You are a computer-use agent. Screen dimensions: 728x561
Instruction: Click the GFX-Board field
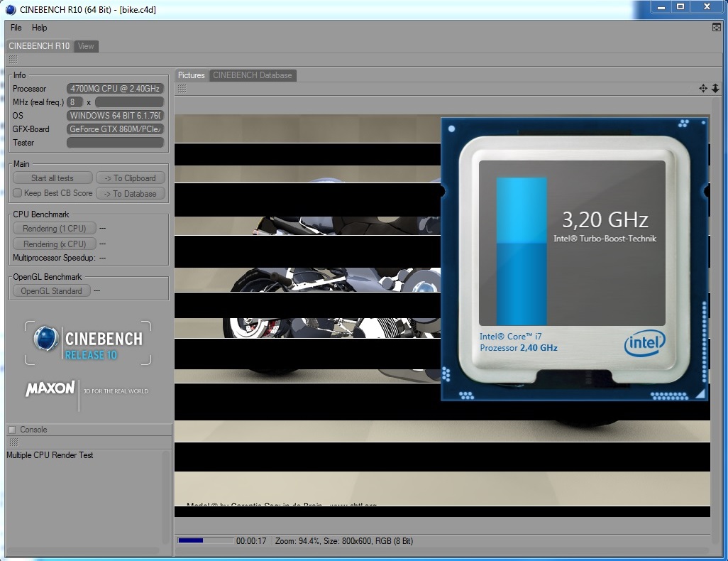(x=115, y=129)
